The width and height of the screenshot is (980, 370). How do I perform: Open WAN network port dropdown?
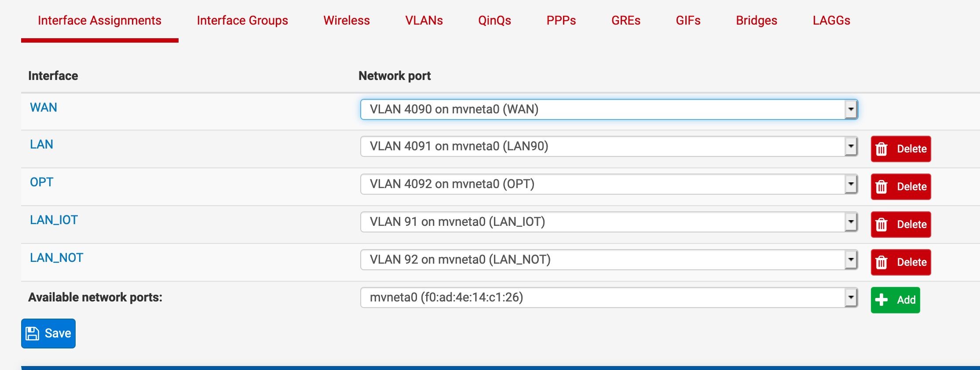[x=609, y=109]
